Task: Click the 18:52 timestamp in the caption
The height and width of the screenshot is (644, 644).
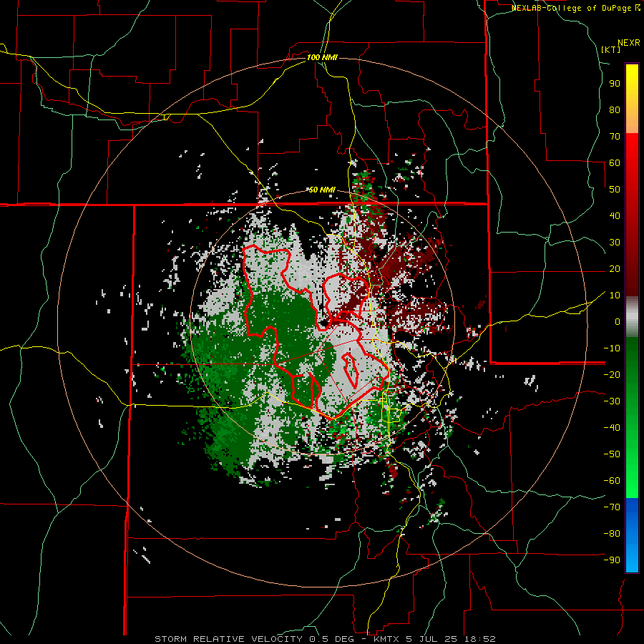Action: [x=479, y=639]
